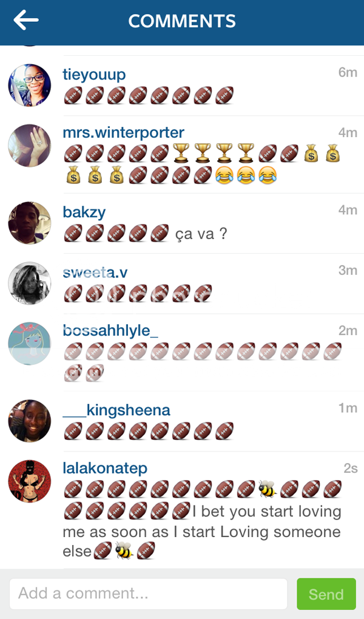Visit bakzy's profile via username

(84, 212)
